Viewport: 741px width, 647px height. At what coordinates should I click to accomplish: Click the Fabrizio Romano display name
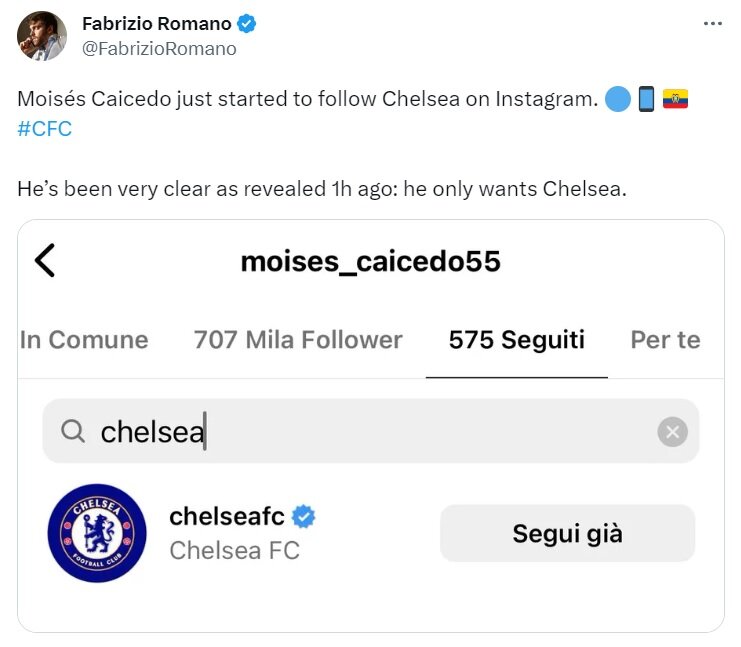tap(156, 24)
